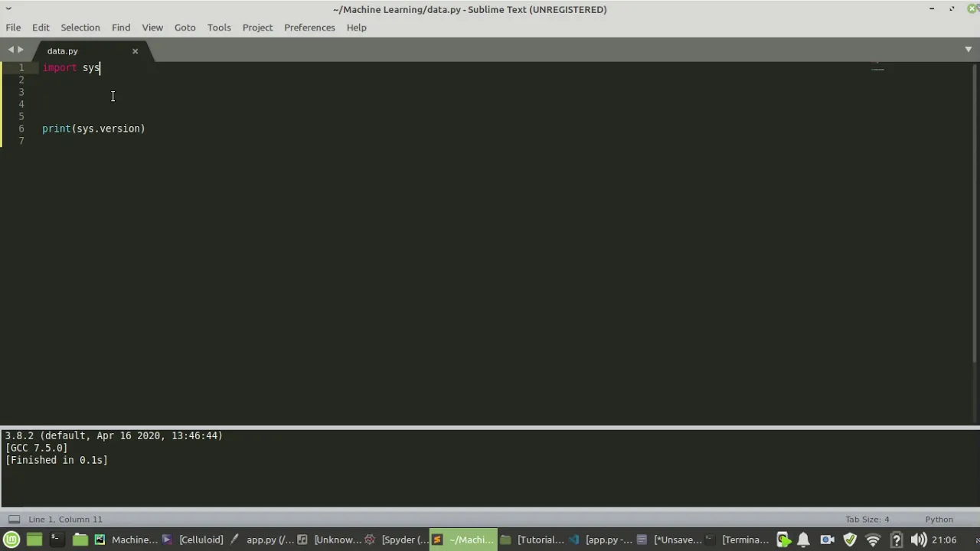Image resolution: width=980 pixels, height=551 pixels.
Task: Open the File menu
Action: tap(13, 28)
